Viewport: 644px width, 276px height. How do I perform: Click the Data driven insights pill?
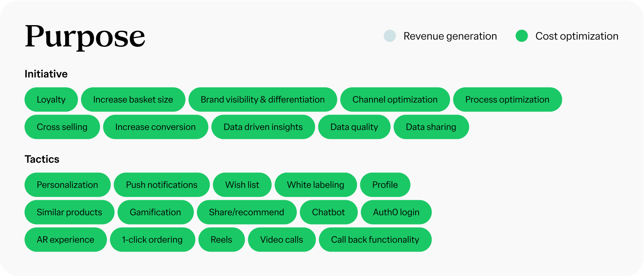[263, 127]
